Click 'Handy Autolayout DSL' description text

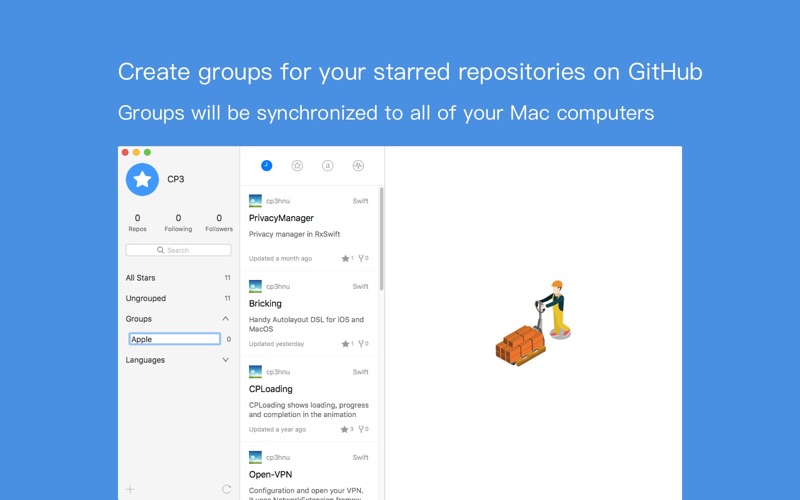coord(306,324)
